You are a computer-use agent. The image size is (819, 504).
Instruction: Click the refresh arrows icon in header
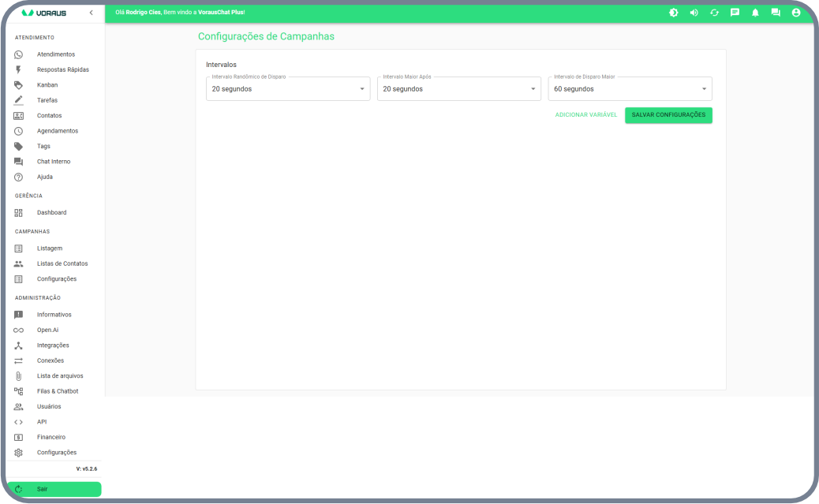[715, 13]
